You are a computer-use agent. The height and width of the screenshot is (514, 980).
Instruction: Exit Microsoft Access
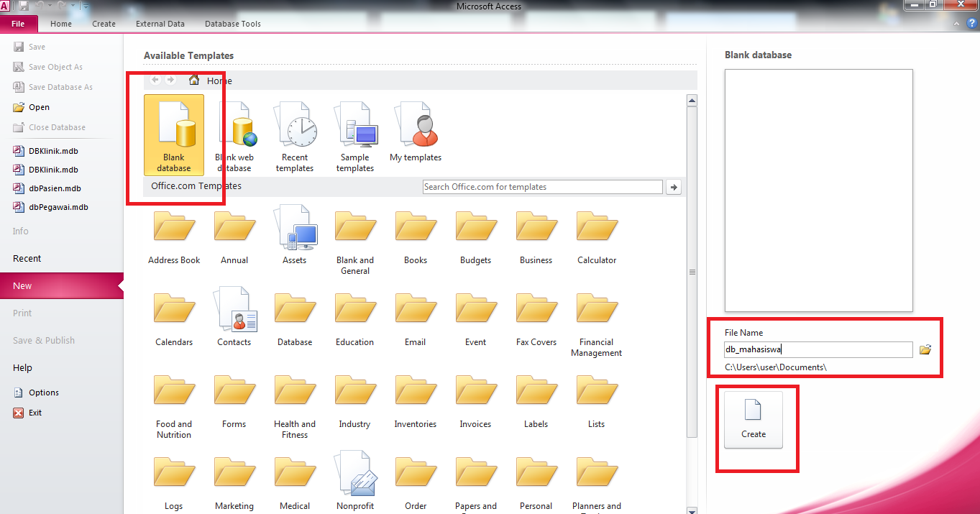pyautogui.click(x=27, y=413)
